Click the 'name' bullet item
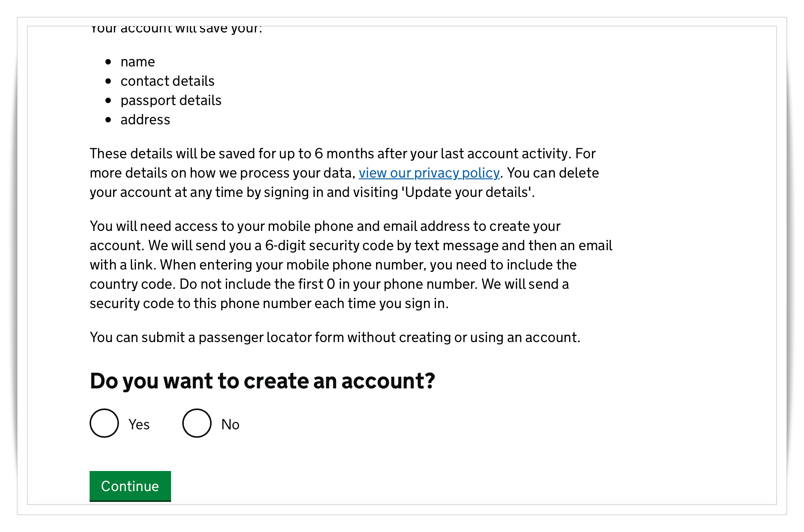Screen dimensions: 804x532 [137, 61]
